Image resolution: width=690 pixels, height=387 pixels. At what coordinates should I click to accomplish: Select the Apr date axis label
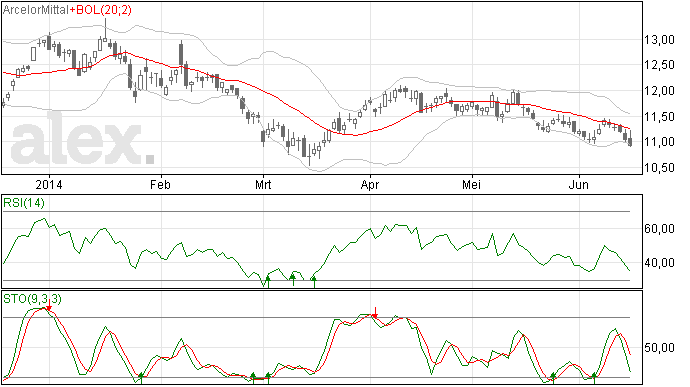tap(370, 185)
